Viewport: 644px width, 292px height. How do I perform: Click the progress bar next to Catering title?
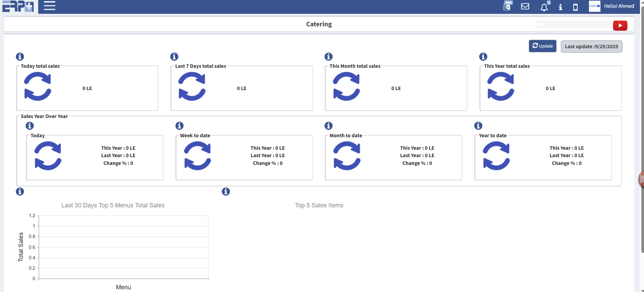(573, 25)
